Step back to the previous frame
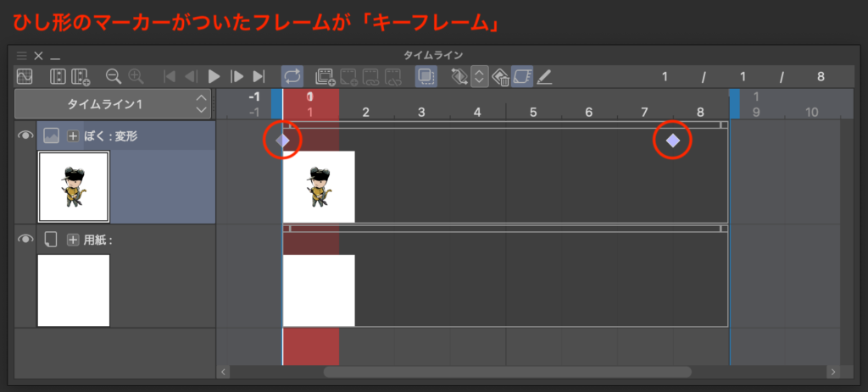868x392 pixels. click(x=192, y=76)
